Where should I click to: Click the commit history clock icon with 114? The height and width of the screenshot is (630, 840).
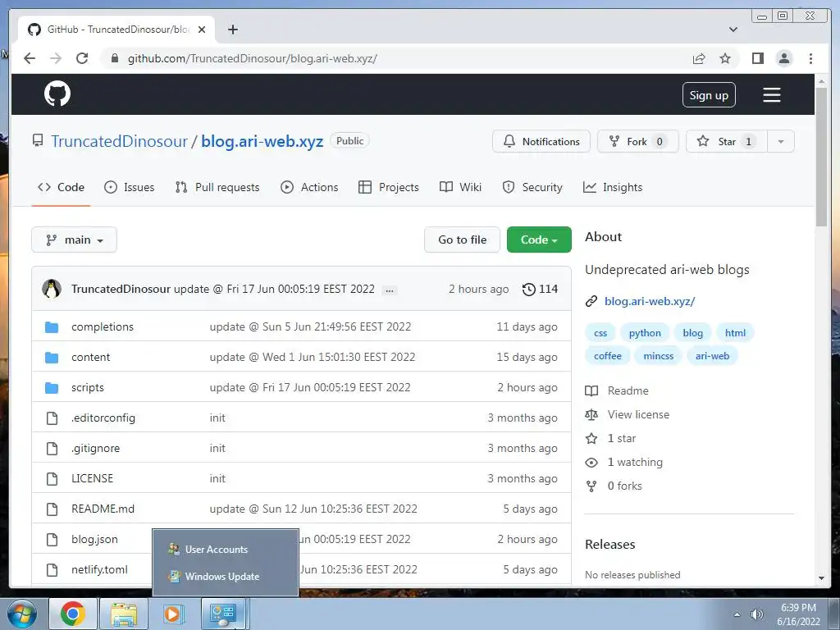tap(540, 290)
